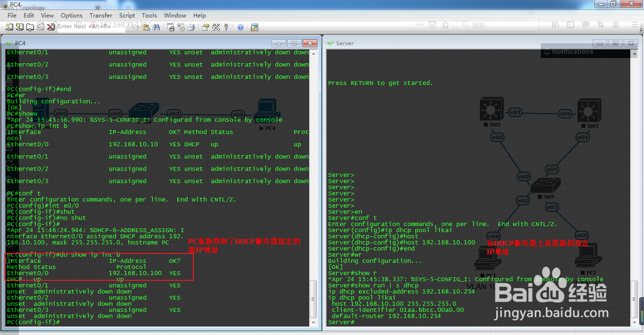Click the Connect toolbar icon
The width and height of the screenshot is (644, 335).
coord(9,27)
